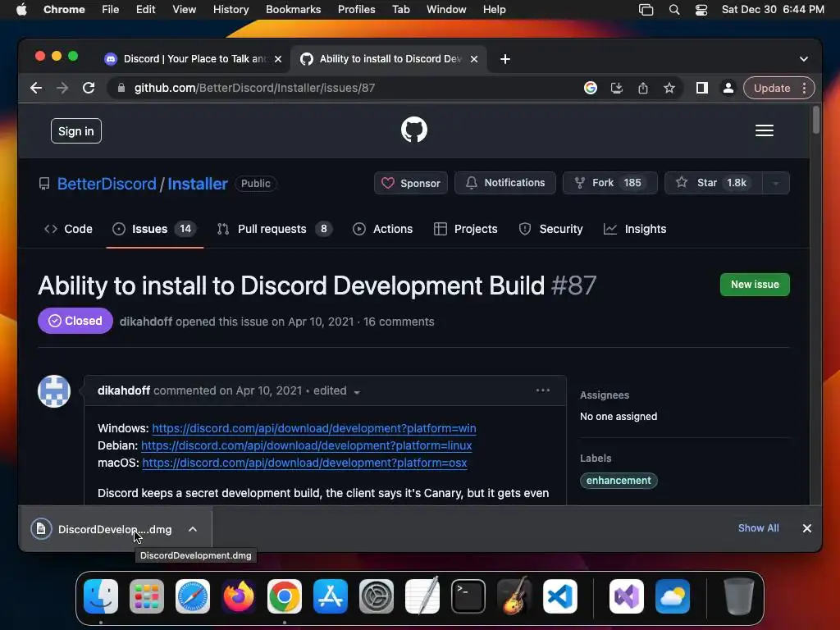
Task: Open Launchpad from the Dock
Action: coord(147,596)
